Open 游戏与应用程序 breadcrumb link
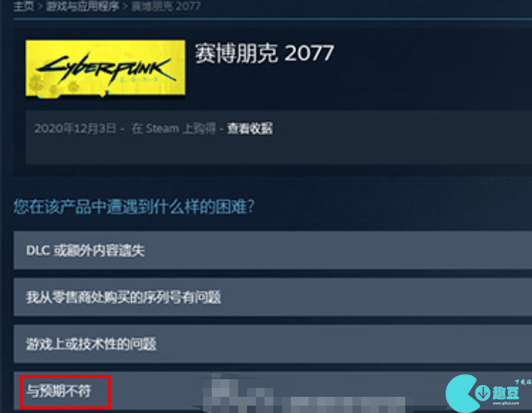This screenshot has width=532, height=413. pyautogui.click(x=83, y=6)
